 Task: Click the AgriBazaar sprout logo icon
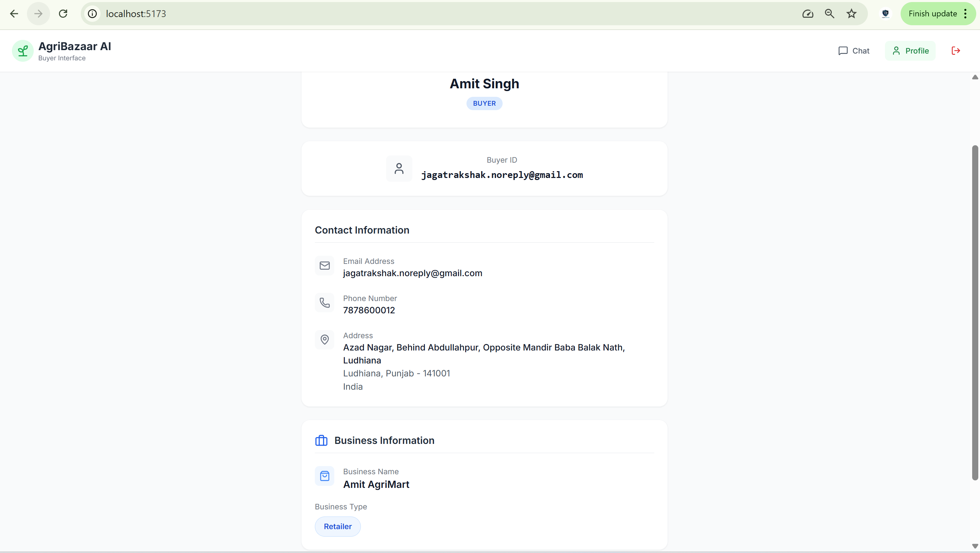click(23, 50)
